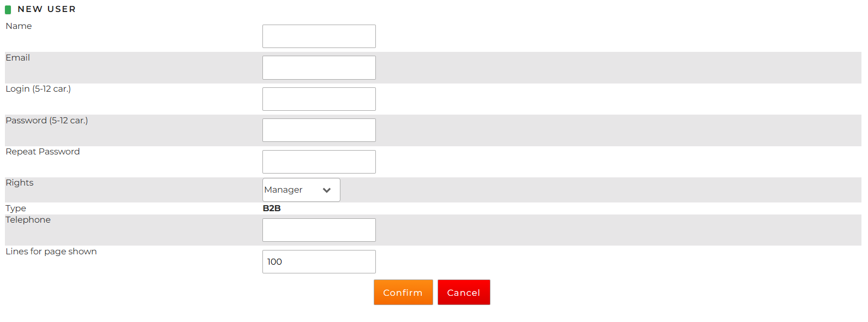
Task: Click the Repeat Password input box
Action: pyautogui.click(x=319, y=162)
